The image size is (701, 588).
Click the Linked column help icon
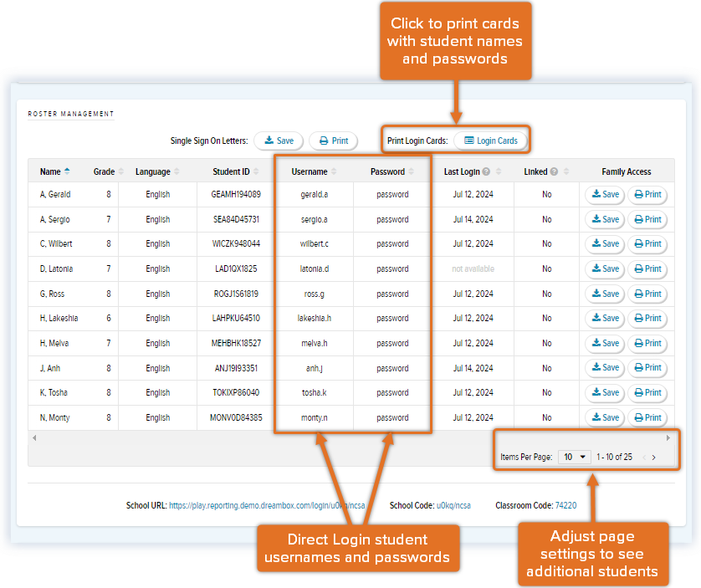click(x=554, y=171)
